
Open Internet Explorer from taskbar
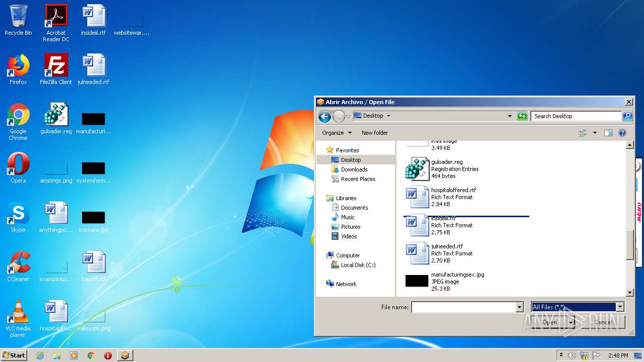point(40,355)
